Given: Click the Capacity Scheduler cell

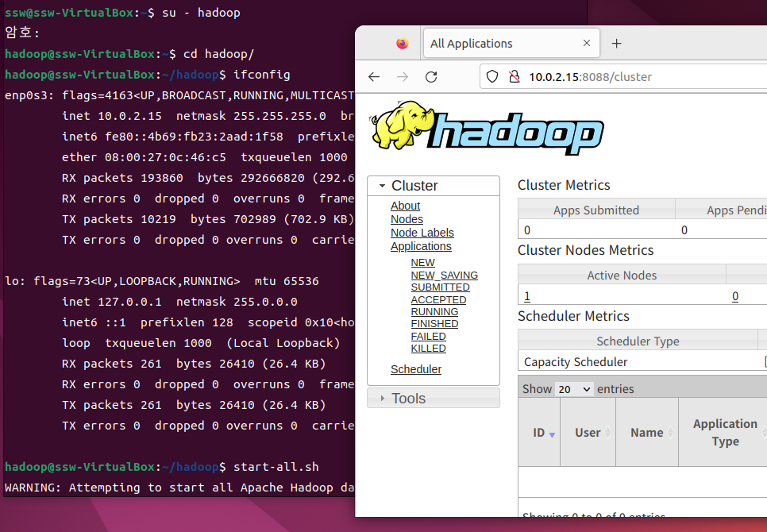Looking at the screenshot, I should (638, 362).
